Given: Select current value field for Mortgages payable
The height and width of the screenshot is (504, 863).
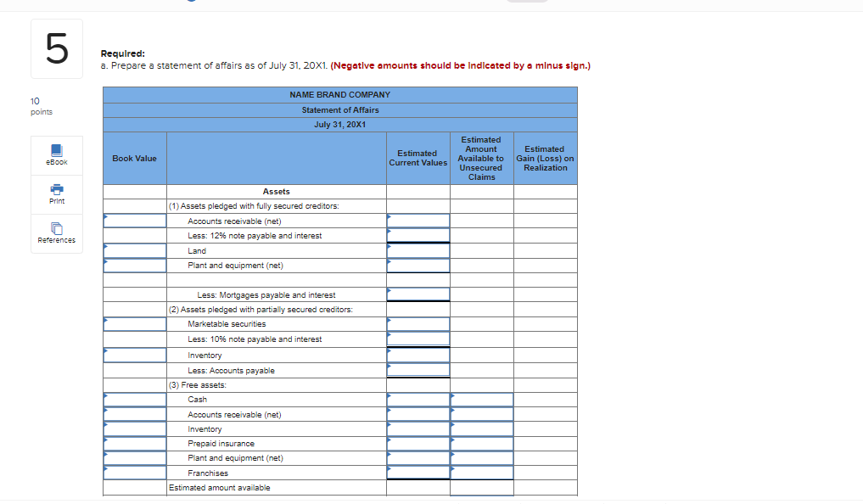Looking at the screenshot, I should 418,294.
